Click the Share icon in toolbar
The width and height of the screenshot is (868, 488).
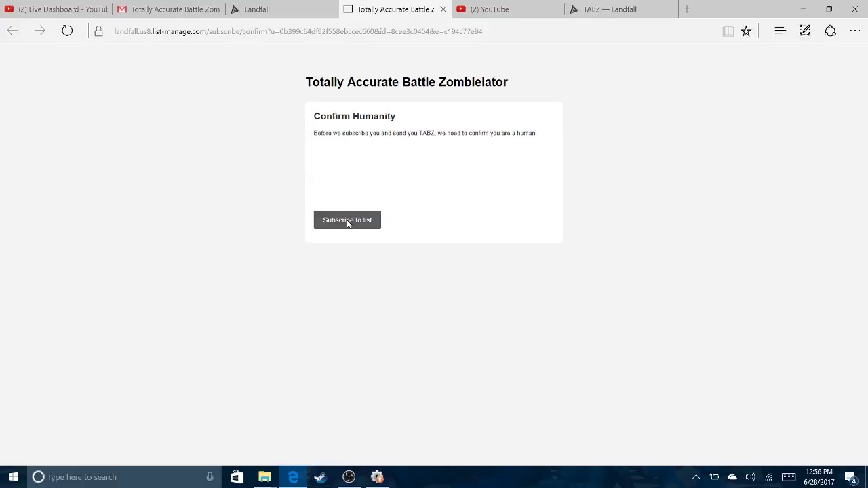pos(830,30)
